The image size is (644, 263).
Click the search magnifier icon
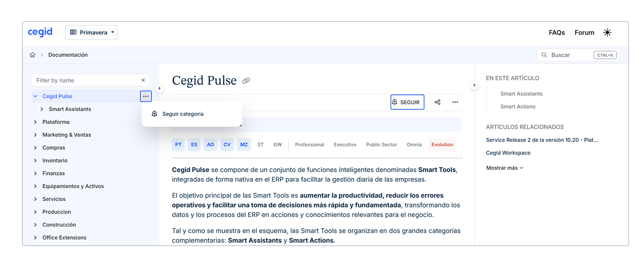point(544,55)
